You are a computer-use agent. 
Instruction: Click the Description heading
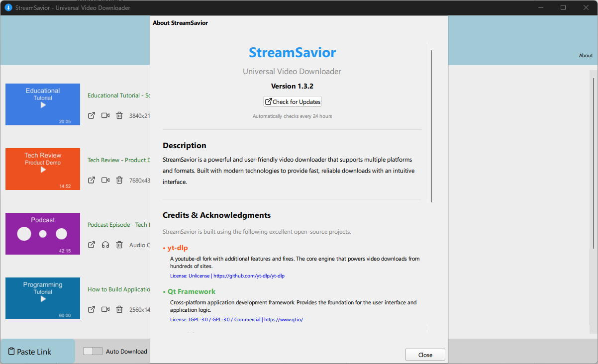pos(185,146)
